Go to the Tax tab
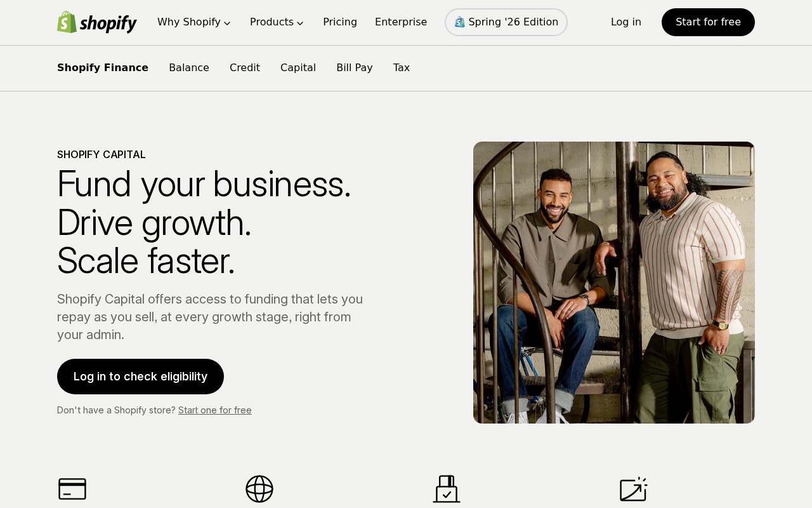The width and height of the screenshot is (812, 508). tap(402, 68)
